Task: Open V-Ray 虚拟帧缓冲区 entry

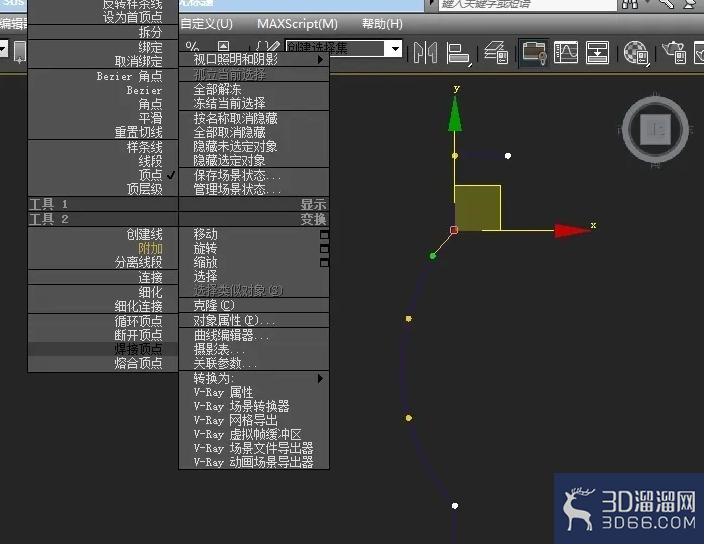Action: tap(254, 434)
